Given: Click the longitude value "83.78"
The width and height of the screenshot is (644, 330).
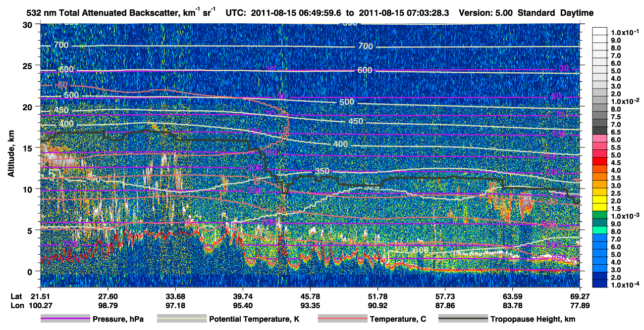Looking at the screenshot, I should (512, 305).
